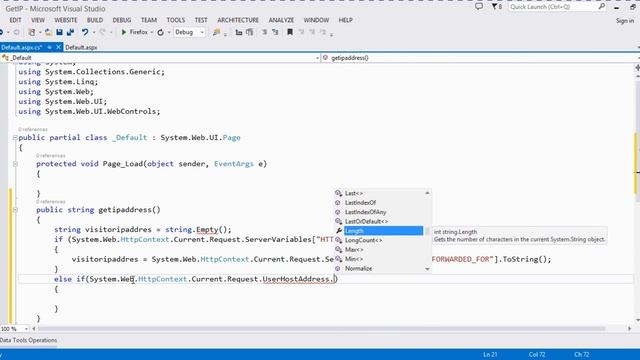Open the DEBUG menu
Viewport: 640px width, 360px height.
pyautogui.click(x=122, y=20)
